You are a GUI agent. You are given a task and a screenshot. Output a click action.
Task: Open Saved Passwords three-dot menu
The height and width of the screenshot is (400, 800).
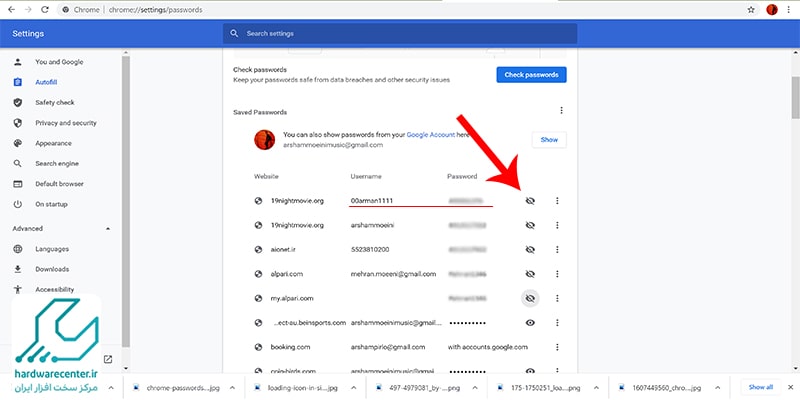click(x=561, y=110)
